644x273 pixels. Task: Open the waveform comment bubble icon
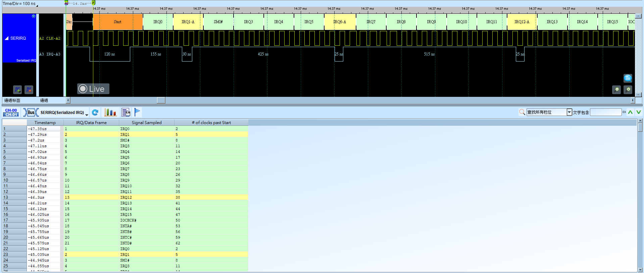click(628, 78)
